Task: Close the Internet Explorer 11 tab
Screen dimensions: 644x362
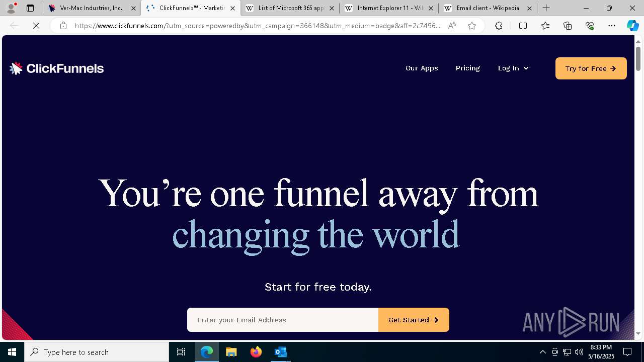Action: point(431,8)
